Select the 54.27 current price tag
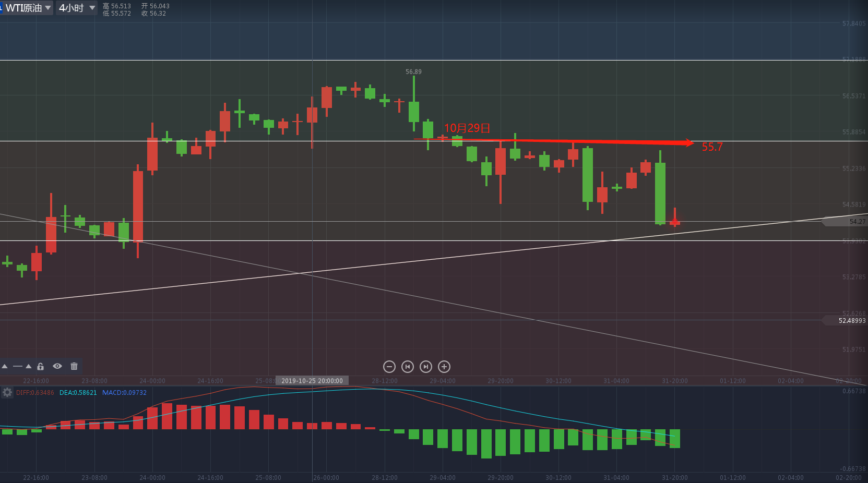Screen dimensions: 868x483 pyautogui.click(x=845, y=222)
